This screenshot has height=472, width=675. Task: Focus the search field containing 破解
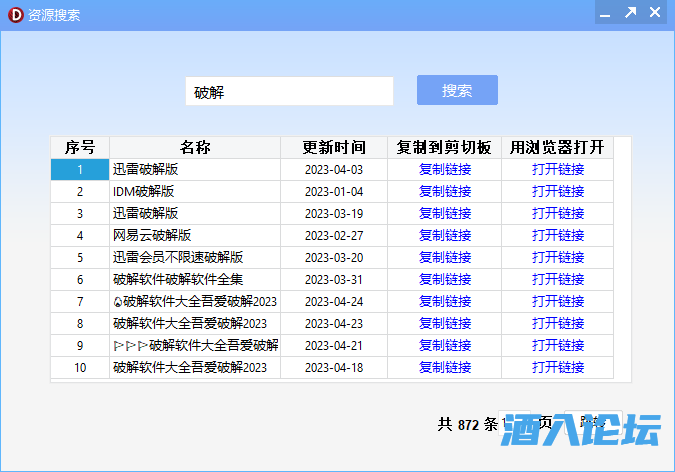pyautogui.click(x=289, y=92)
